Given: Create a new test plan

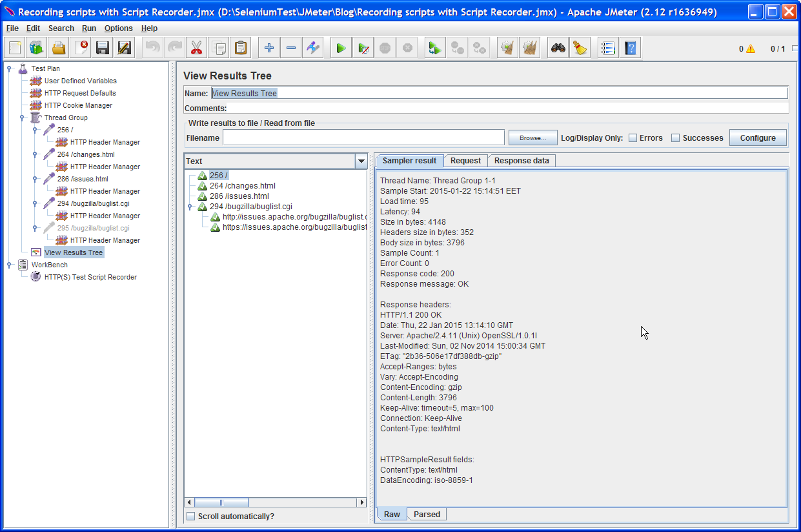Looking at the screenshot, I should pos(15,48).
